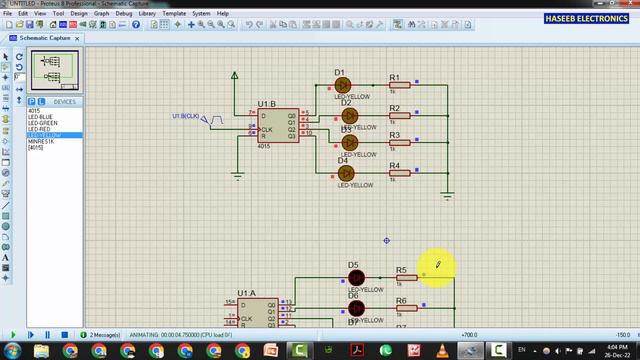Click the Rotate Anti-Clockwise icon
The height and width of the screenshot is (360, 640).
[19, 67]
